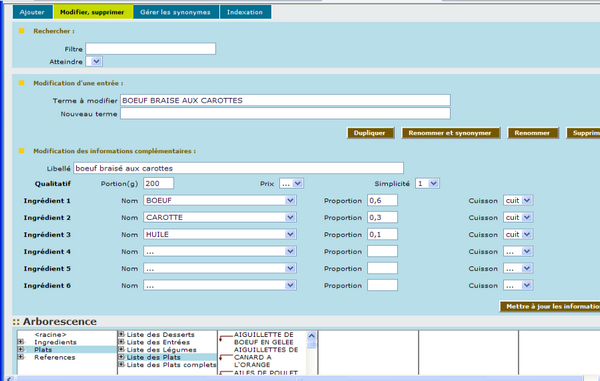
Task: Open the Simplicité dropdown
Action: point(427,184)
